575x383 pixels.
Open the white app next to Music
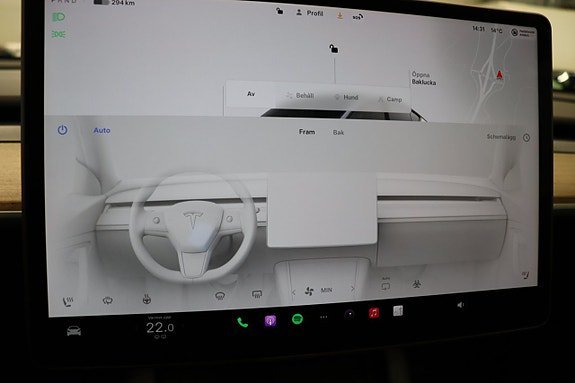tap(398, 311)
